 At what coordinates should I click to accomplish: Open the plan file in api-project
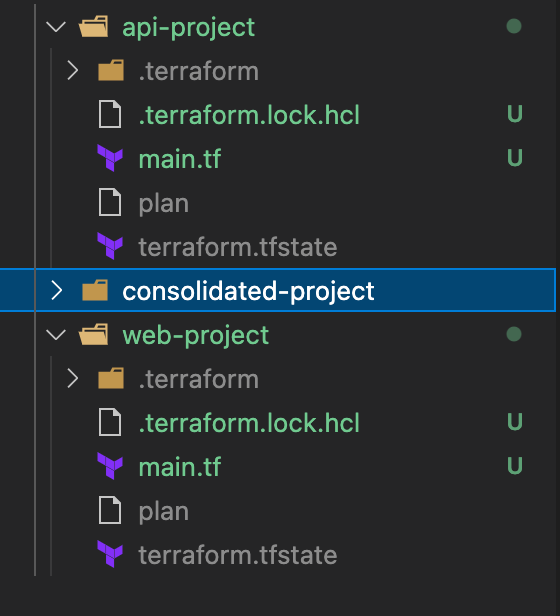tap(163, 204)
